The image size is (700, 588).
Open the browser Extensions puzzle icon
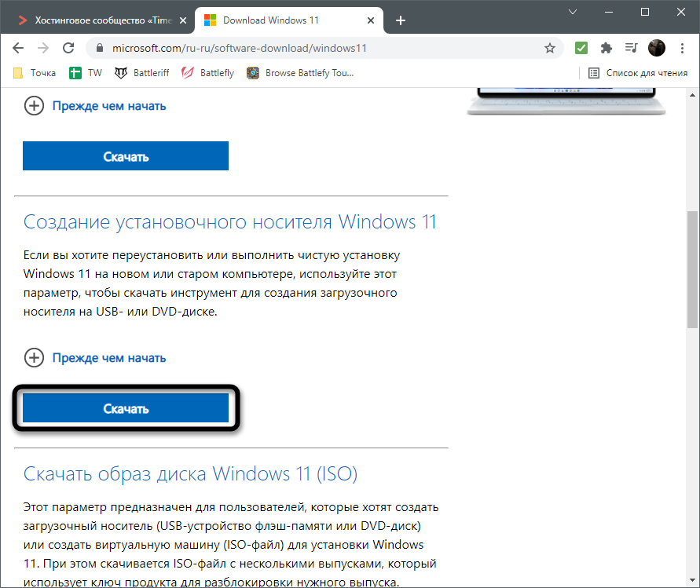[606, 48]
